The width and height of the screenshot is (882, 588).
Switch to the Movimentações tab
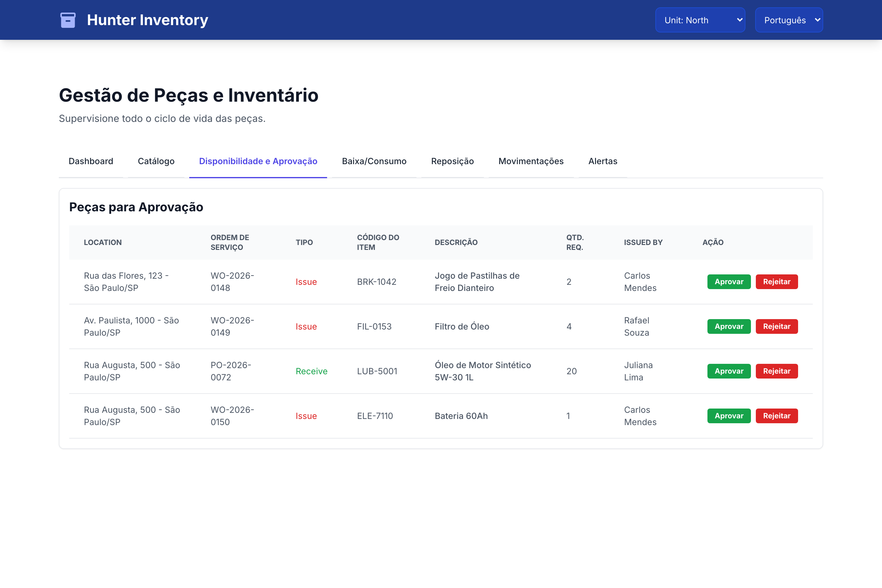click(531, 161)
